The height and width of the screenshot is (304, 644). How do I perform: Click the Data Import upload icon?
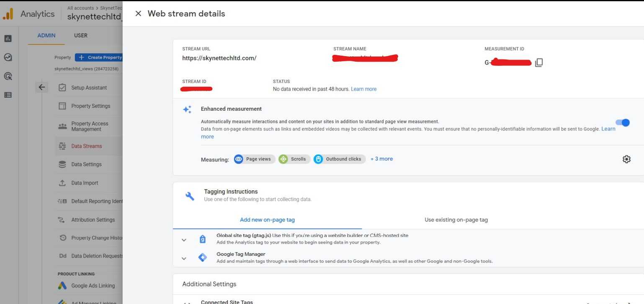click(62, 183)
